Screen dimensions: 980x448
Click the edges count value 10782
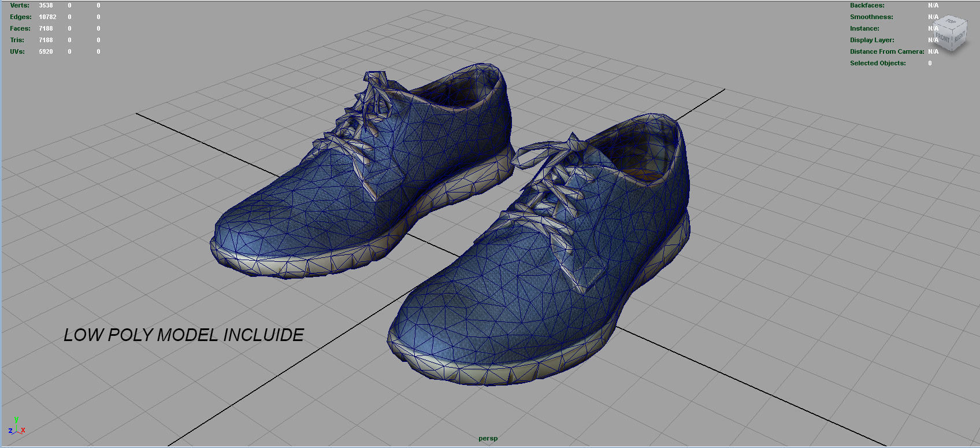point(47,17)
